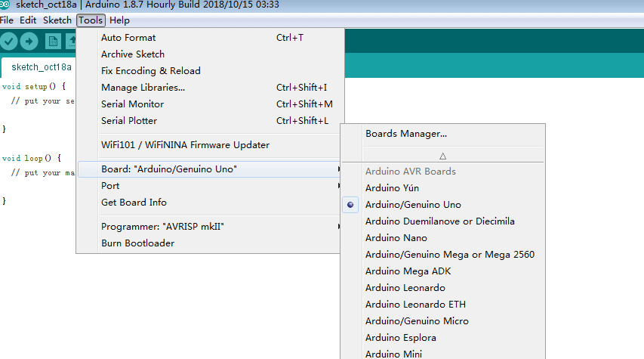Open the Help menu
This screenshot has height=359, width=644.
coord(119,20)
